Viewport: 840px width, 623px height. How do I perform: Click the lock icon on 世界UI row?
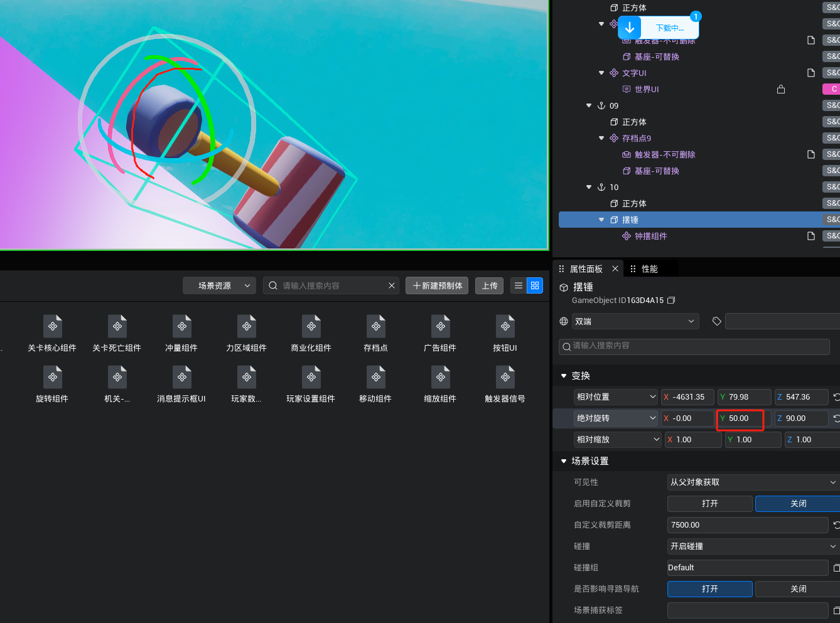pyautogui.click(x=781, y=89)
